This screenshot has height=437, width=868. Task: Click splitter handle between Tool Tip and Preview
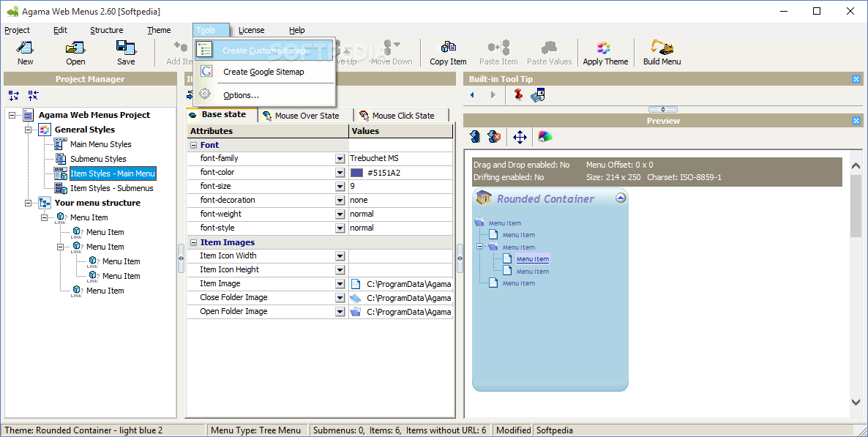[x=662, y=109]
